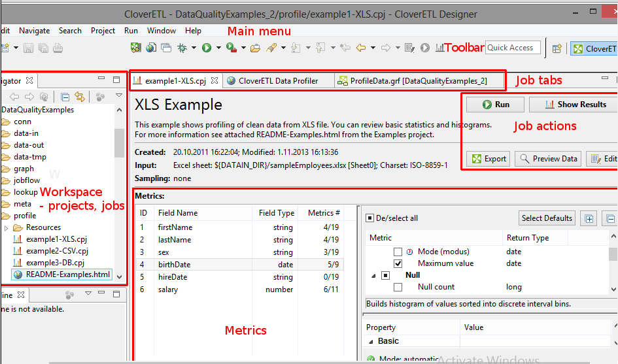Open the Back history dropdown arrow
The height and width of the screenshot is (364, 618).
coord(373,48)
